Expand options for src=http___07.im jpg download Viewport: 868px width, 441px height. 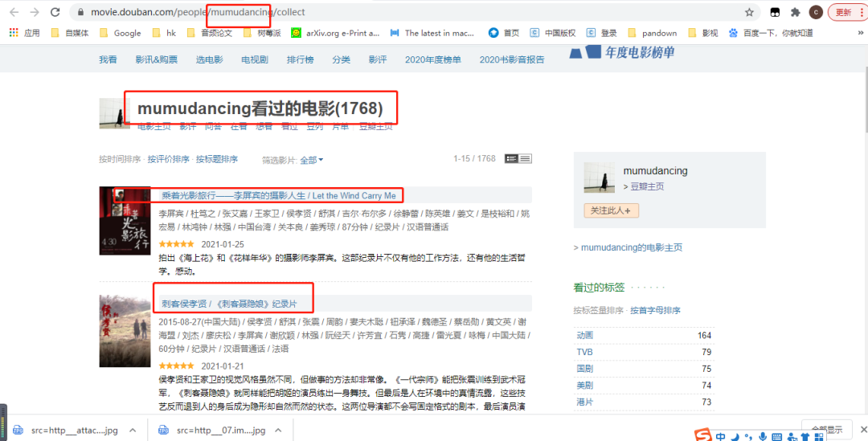tap(278, 430)
